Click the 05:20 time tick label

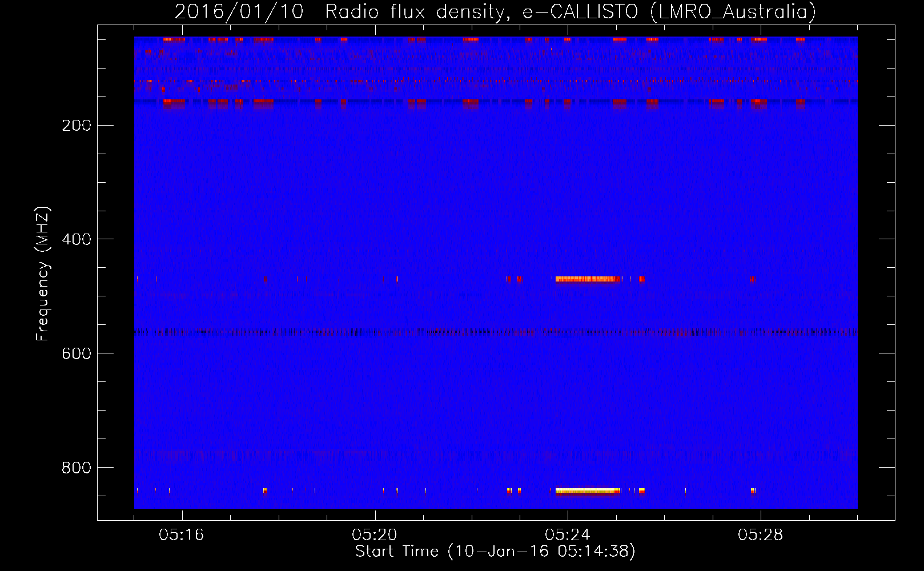click(375, 534)
